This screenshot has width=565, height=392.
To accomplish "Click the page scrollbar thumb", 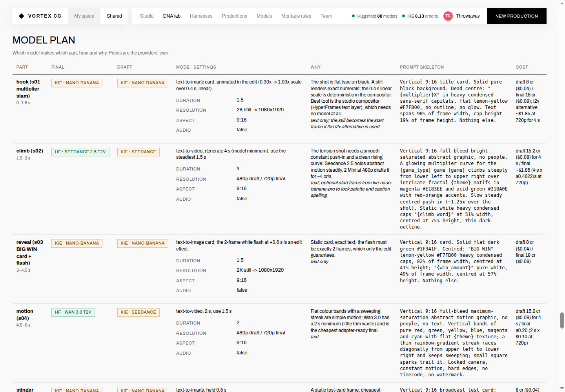I will click(562, 320).
